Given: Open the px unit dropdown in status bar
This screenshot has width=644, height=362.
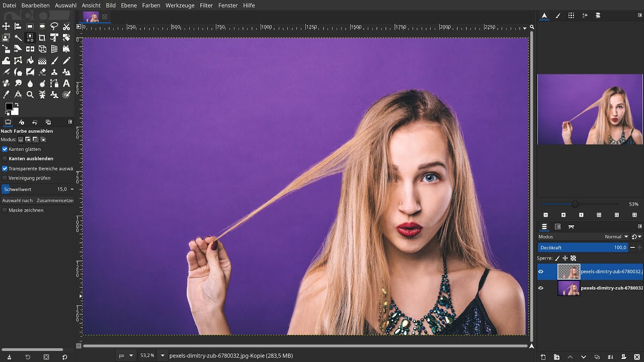Looking at the screenshot, I should pos(126,355).
